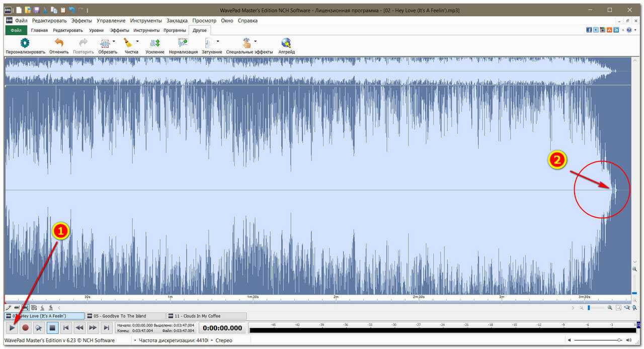The width and height of the screenshot is (644, 349).
Task: Click the 0:00:00.000 time position display
Action: (x=222, y=328)
